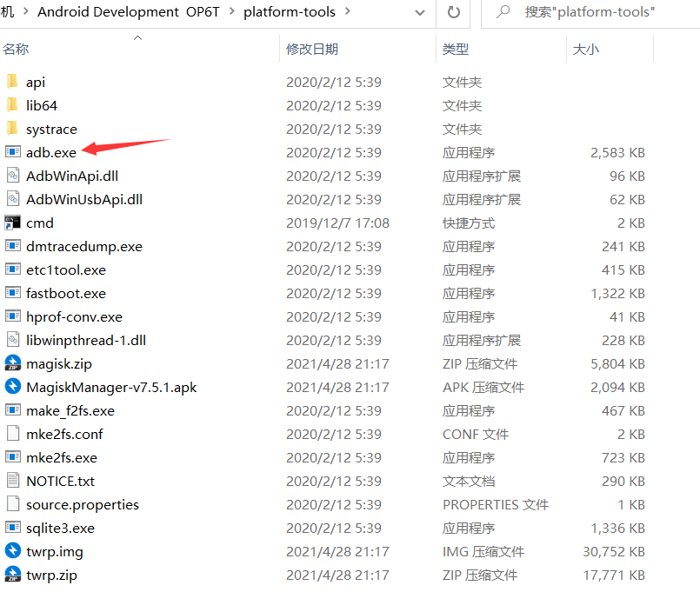This screenshot has height=592, width=700.
Task: Click the mke2fs.exe application icon
Action: [x=13, y=456]
